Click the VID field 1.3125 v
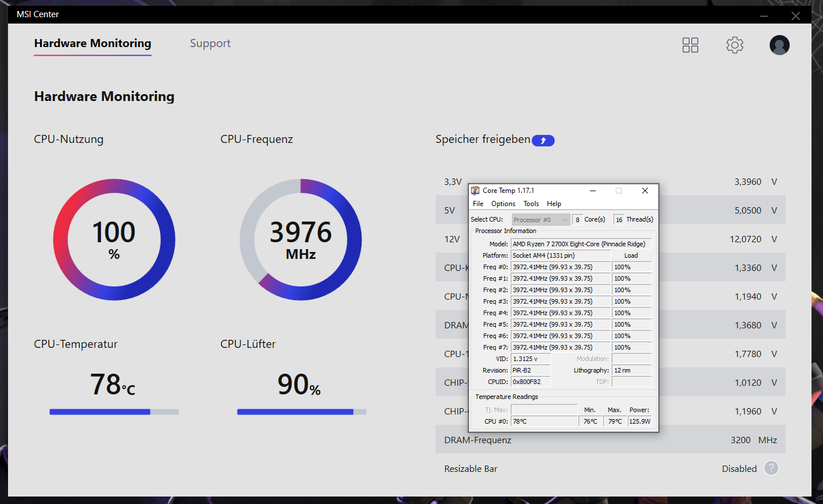The width and height of the screenshot is (823, 504). [531, 359]
